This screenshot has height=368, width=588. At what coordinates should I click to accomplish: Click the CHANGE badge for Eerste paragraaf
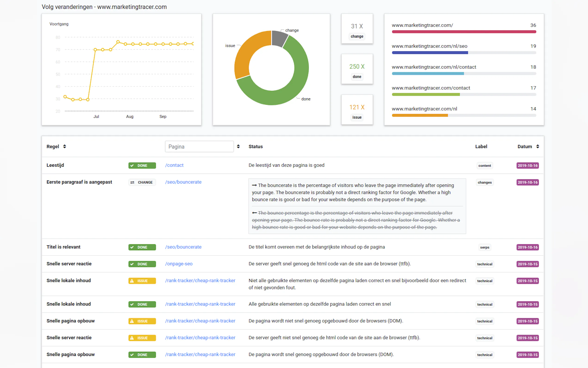pos(142,182)
